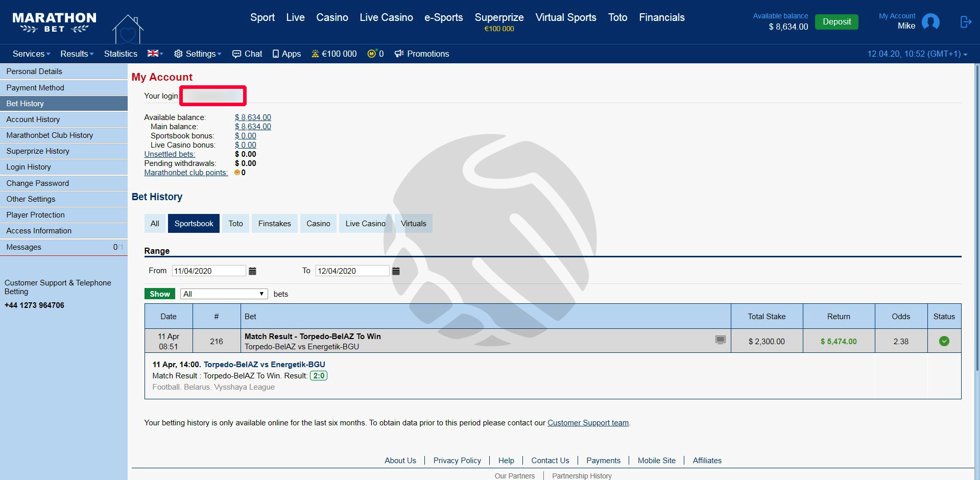Open Account History in sidebar
The width and height of the screenshot is (980, 480).
[64, 119]
